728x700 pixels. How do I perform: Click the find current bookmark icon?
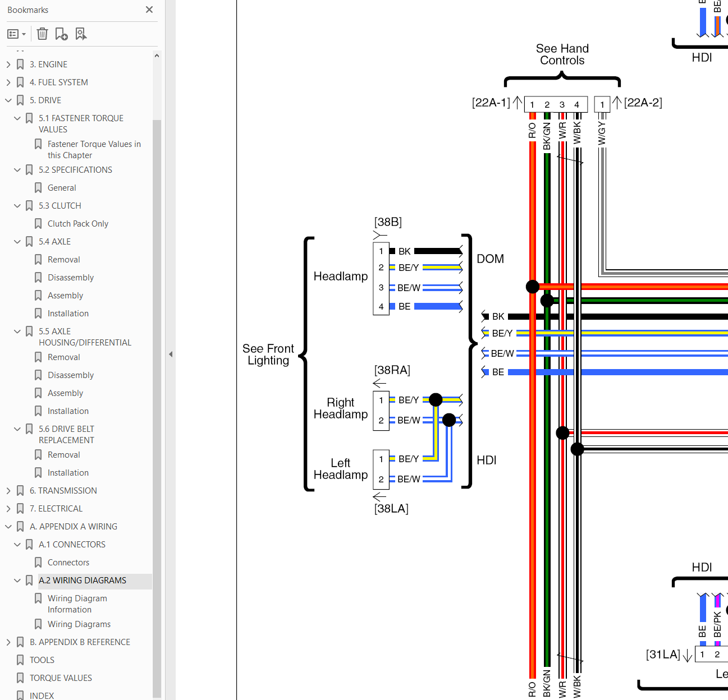click(x=81, y=34)
